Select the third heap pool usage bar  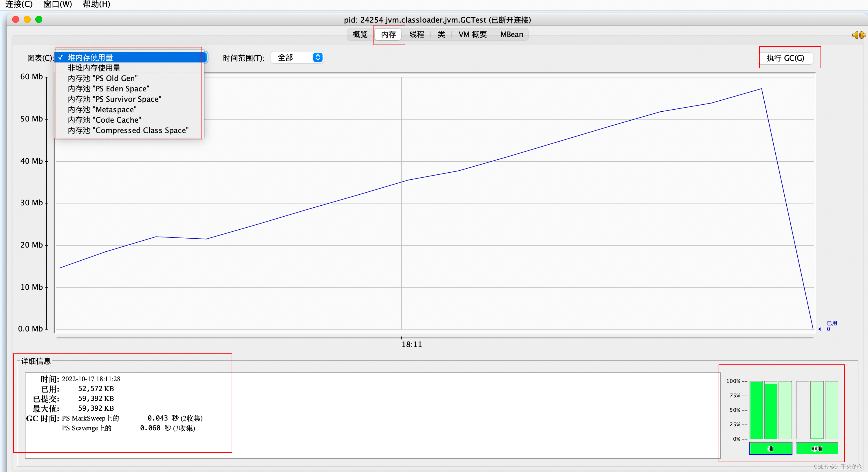(x=785, y=410)
